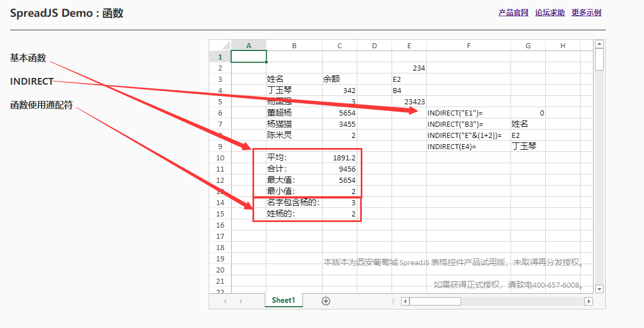Click the cell 董超杨
The width and height of the screenshot is (644, 328).
tap(294, 113)
